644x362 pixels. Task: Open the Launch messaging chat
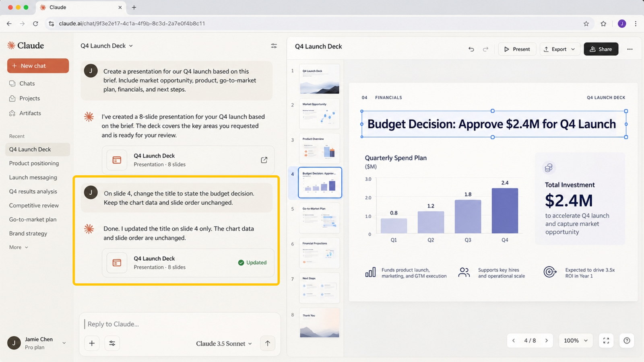(33, 177)
